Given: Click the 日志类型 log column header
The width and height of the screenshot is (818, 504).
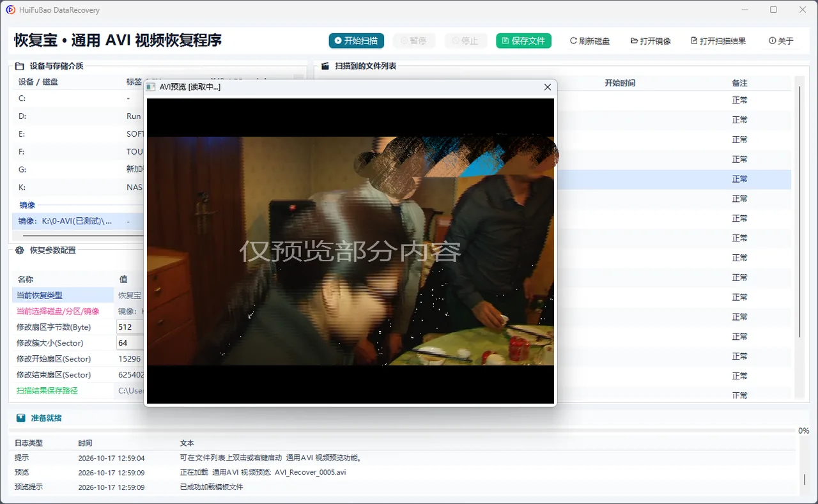Looking at the screenshot, I should (x=29, y=443).
